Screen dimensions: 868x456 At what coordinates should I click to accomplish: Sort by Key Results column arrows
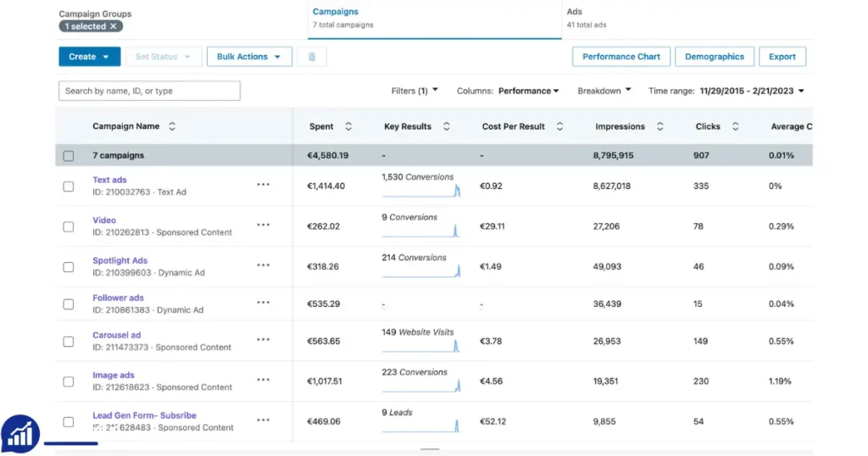(x=446, y=126)
